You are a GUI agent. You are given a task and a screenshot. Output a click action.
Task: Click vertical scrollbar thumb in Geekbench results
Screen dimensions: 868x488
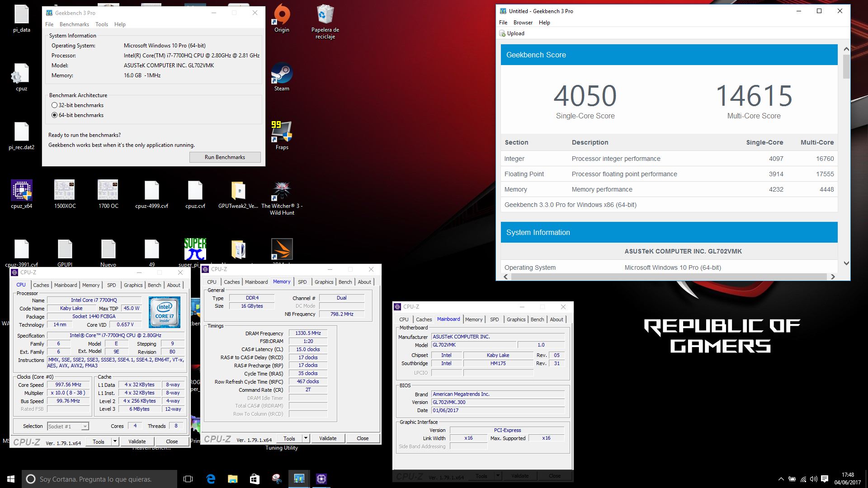point(846,66)
